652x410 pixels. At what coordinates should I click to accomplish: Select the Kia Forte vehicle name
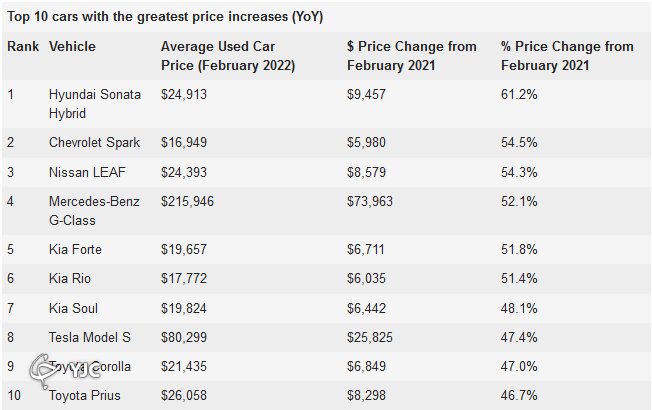click(x=75, y=249)
